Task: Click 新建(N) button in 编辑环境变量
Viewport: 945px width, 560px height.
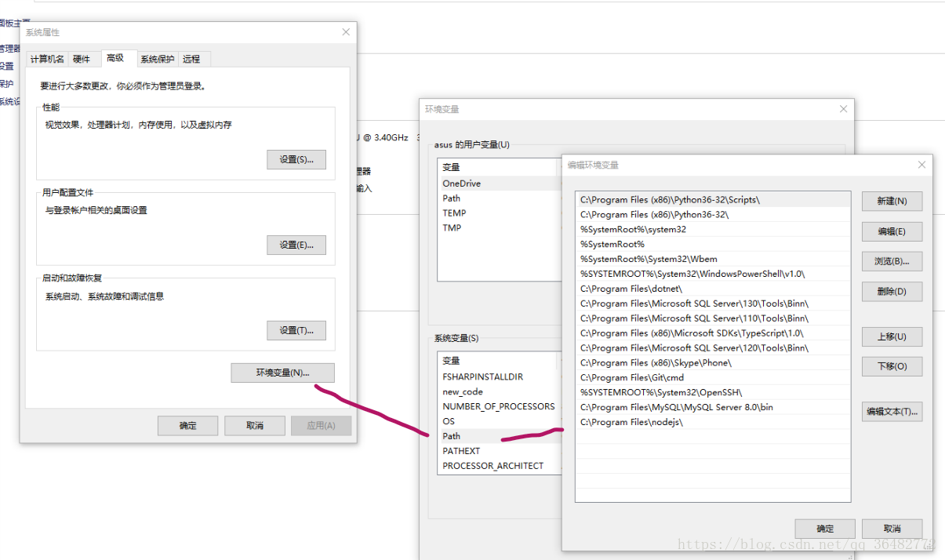Action: [x=892, y=201]
